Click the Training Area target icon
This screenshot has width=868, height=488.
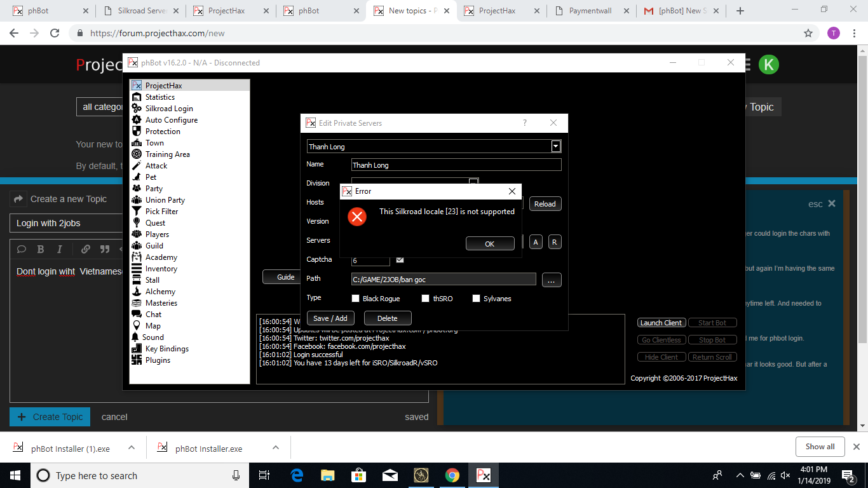click(x=137, y=154)
